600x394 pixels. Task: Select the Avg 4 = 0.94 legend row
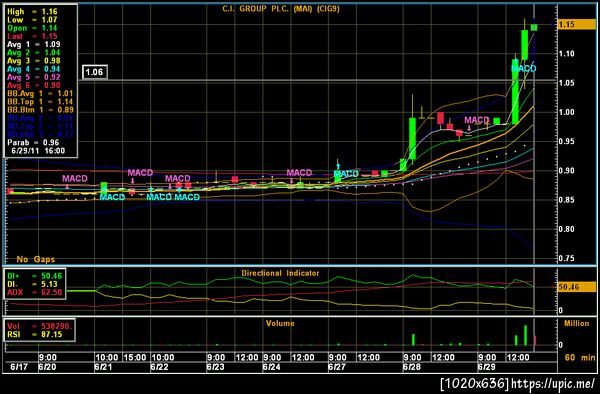click(34, 69)
